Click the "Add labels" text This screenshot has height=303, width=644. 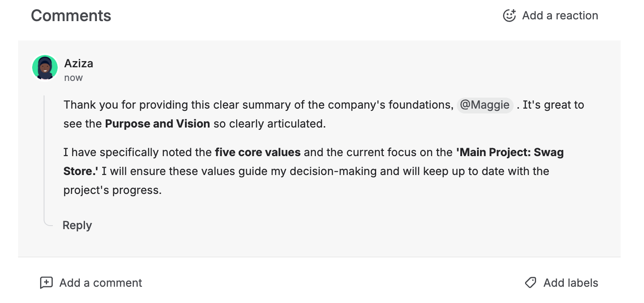point(570,283)
